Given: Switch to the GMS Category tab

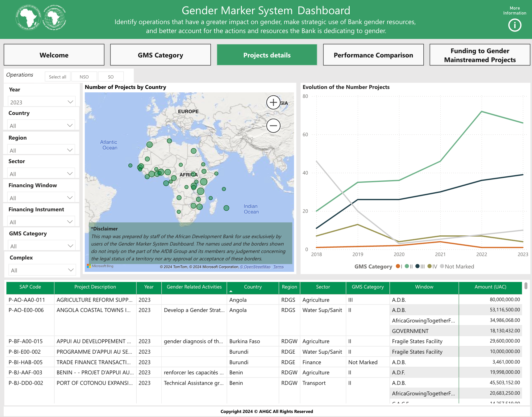Looking at the screenshot, I should coord(160,55).
